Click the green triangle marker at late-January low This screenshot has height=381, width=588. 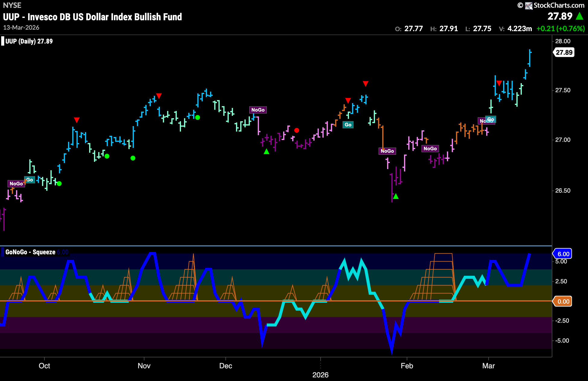396,196
